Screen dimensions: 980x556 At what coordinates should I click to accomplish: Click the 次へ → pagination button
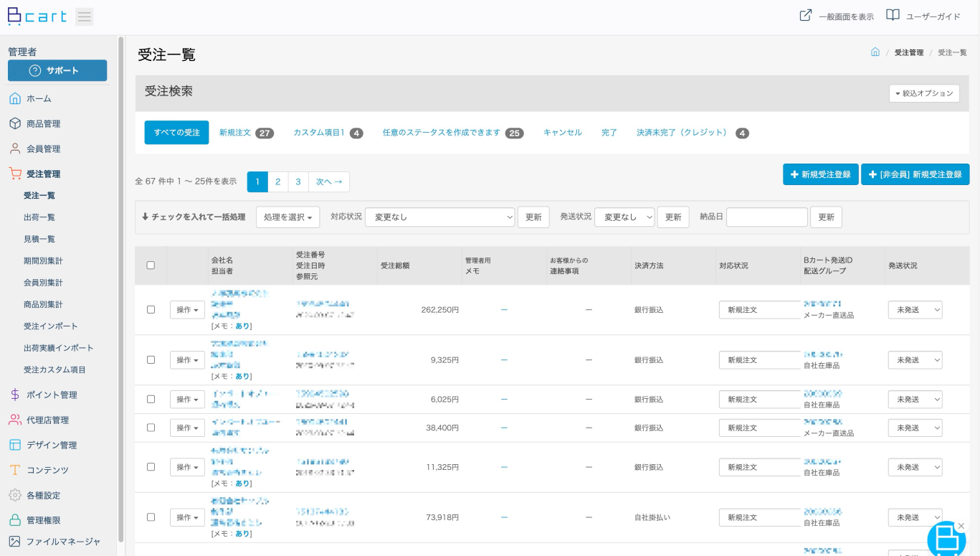click(329, 182)
